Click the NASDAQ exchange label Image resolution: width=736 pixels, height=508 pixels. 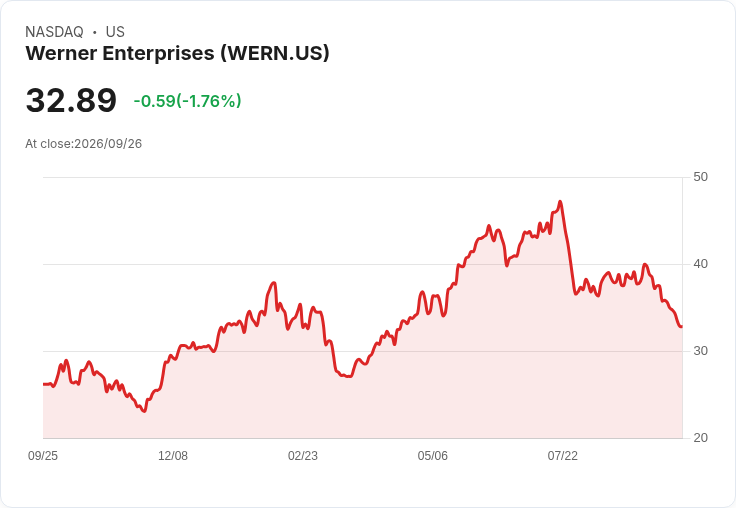click(54, 32)
